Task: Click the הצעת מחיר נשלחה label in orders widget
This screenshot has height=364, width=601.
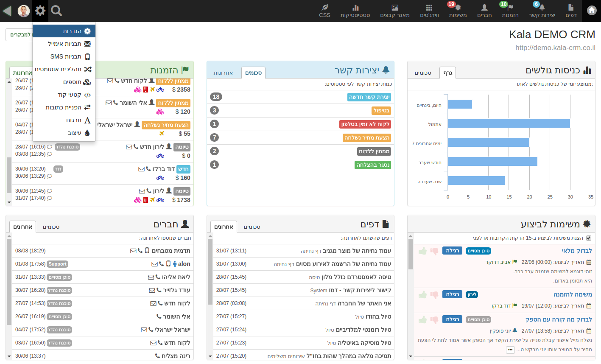Action: 166,125
